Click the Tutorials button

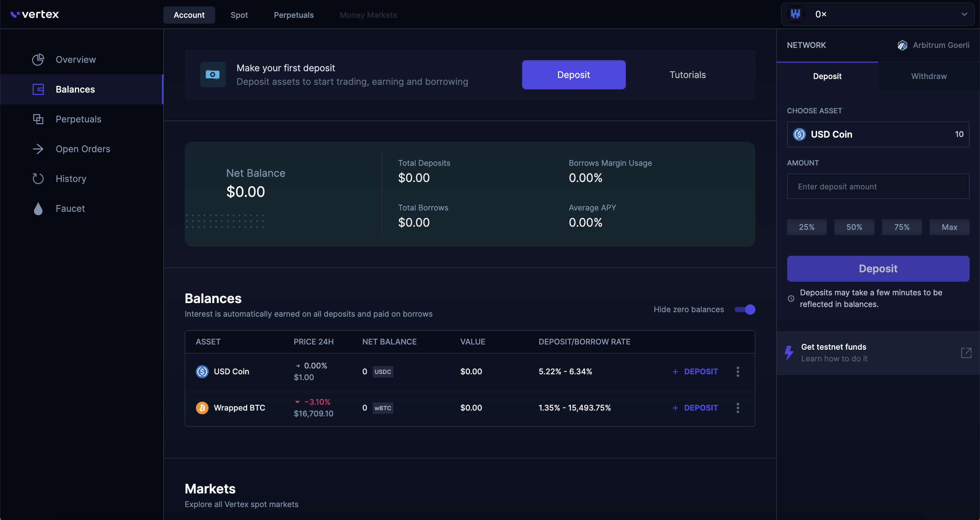pos(687,75)
